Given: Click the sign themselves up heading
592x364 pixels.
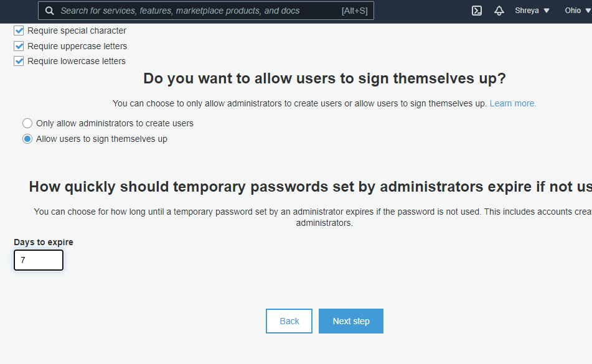Looking at the screenshot, I should 324,78.
